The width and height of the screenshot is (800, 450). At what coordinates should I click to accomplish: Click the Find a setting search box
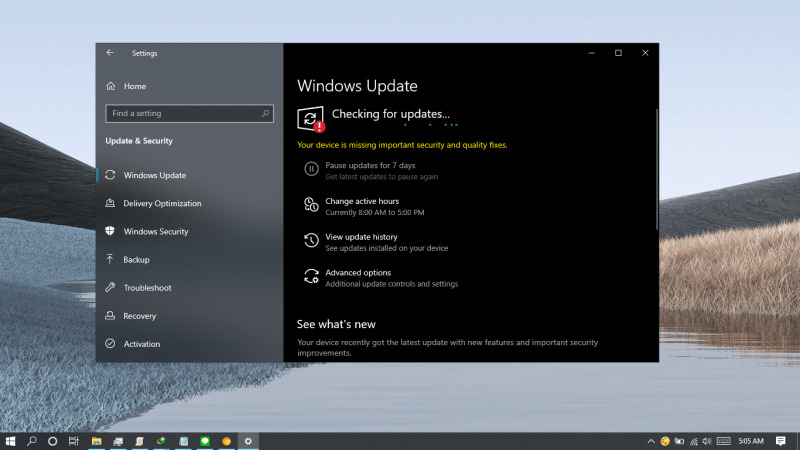pyautogui.click(x=189, y=113)
